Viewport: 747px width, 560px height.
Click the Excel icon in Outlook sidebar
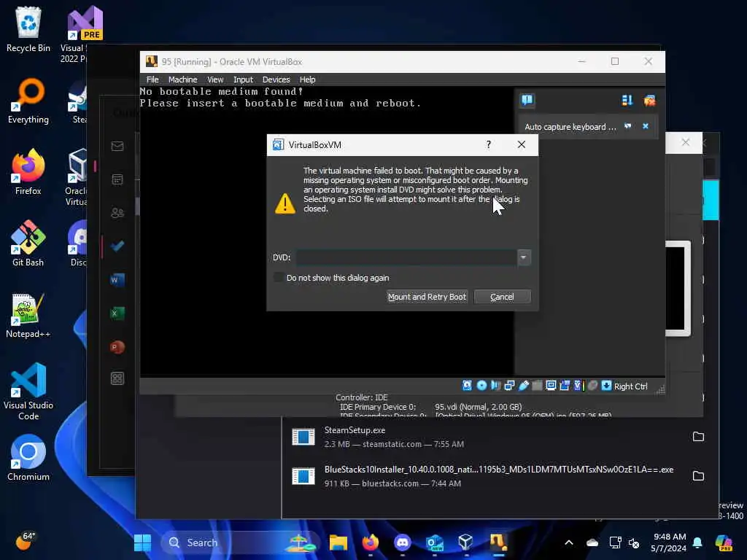[x=117, y=314]
